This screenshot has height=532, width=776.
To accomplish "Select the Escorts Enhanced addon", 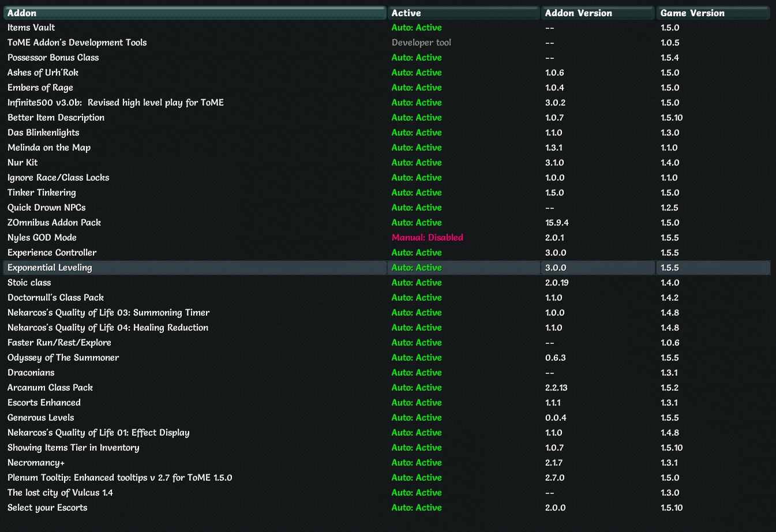I will (44, 403).
